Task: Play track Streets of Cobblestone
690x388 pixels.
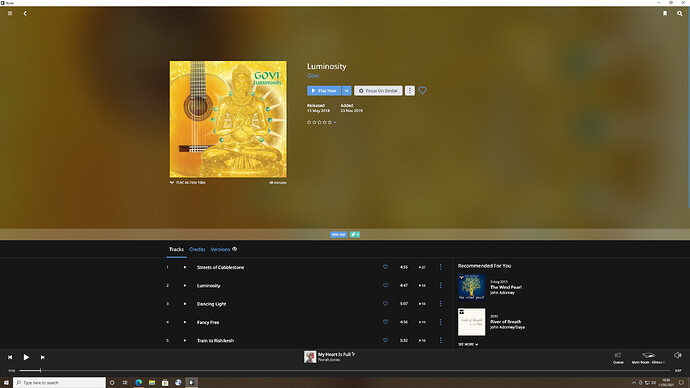Action: click(185, 267)
